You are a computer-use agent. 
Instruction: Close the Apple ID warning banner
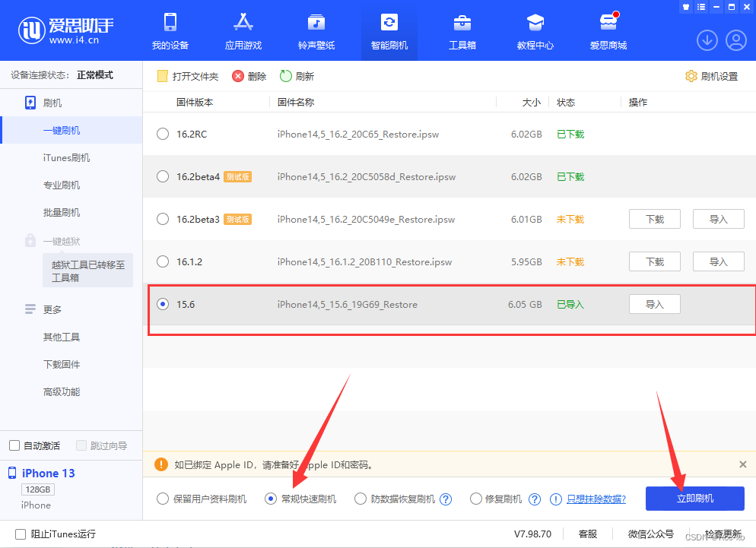click(x=743, y=464)
